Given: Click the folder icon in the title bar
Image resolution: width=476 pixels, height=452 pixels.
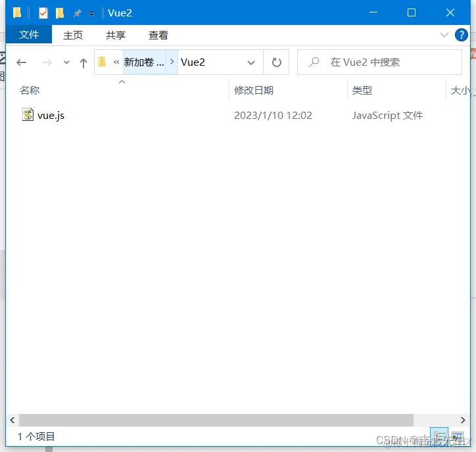Looking at the screenshot, I should 17,13.
